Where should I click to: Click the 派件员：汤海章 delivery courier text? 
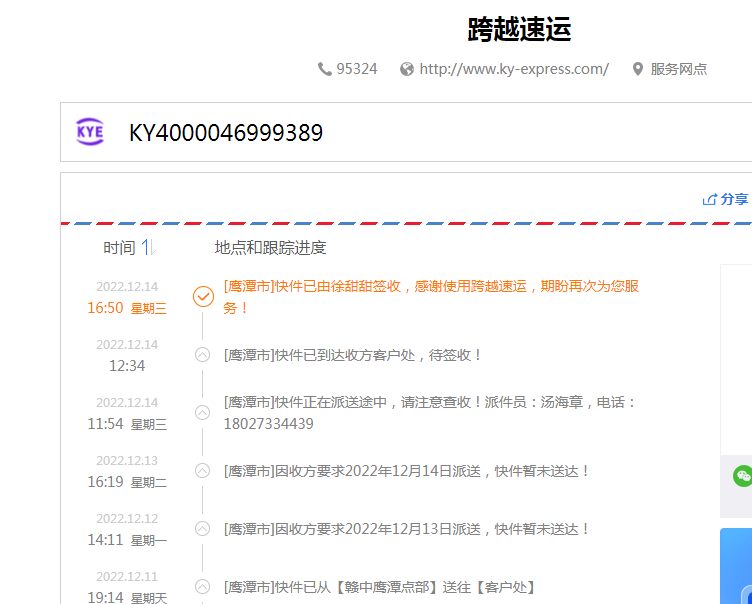click(536, 402)
